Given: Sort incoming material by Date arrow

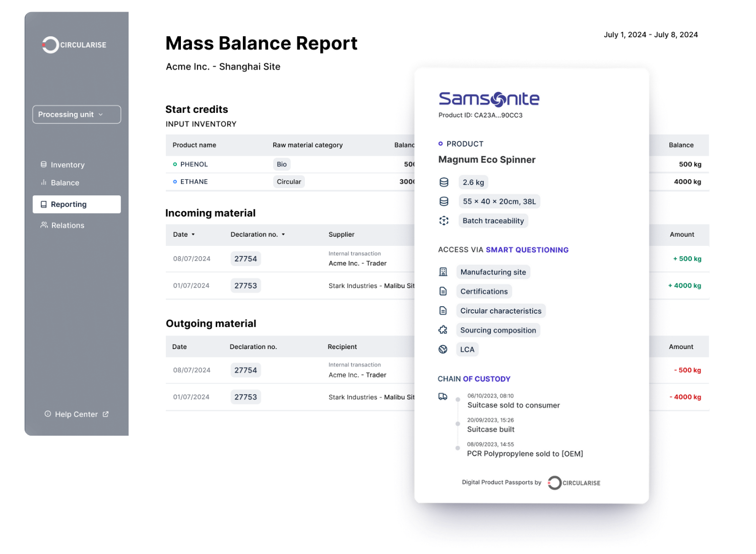Looking at the screenshot, I should tap(193, 235).
